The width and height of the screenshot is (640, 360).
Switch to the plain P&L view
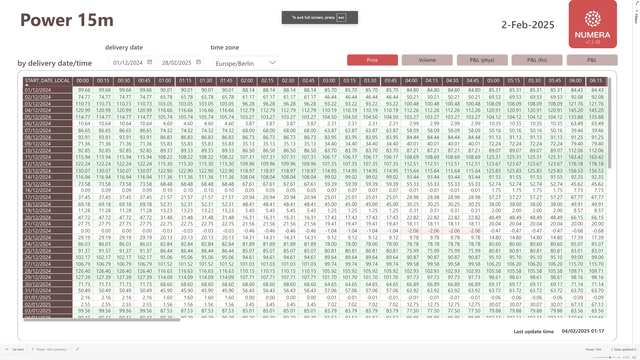[592, 60]
